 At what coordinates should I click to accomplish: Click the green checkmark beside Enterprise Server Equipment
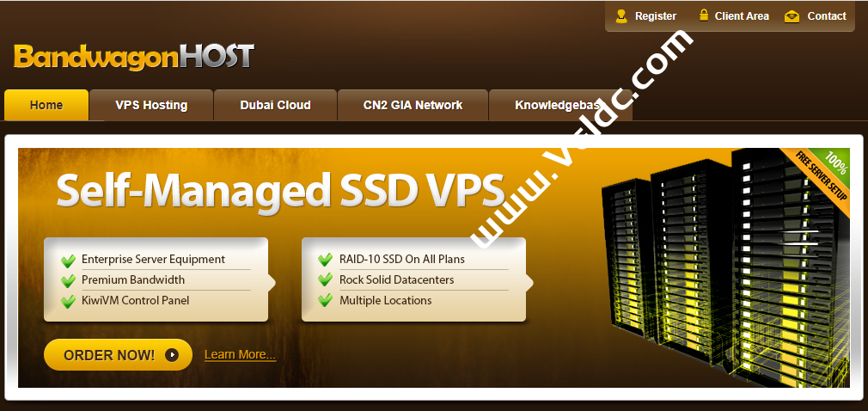[x=69, y=260]
